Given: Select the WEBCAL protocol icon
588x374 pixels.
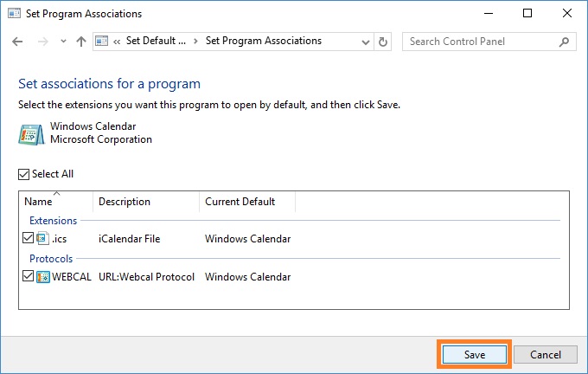Looking at the screenshot, I should 43,277.
